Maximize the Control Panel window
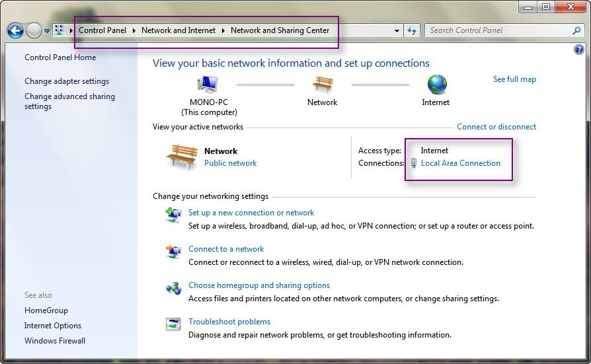Image resolution: width=591 pixels, height=364 pixels. pyautogui.click(x=546, y=7)
